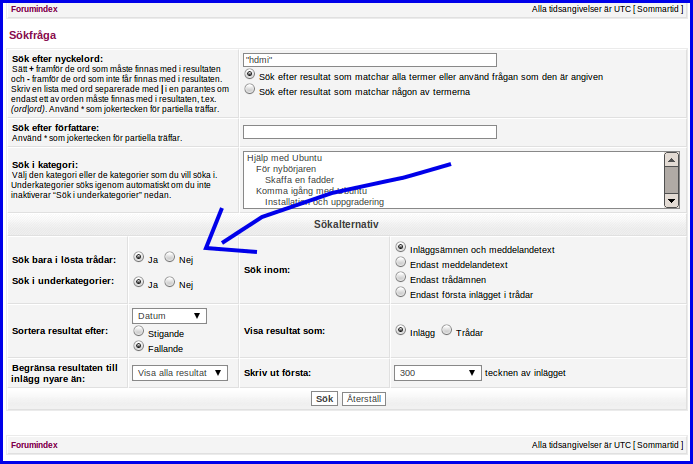Click the category list scrollbar thumb
The height and width of the screenshot is (464, 693).
click(671, 180)
